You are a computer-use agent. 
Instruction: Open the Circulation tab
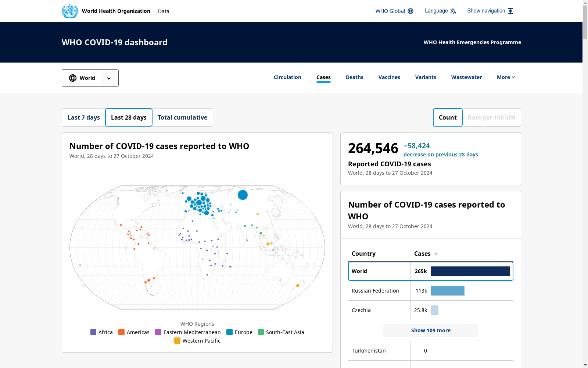tap(287, 77)
